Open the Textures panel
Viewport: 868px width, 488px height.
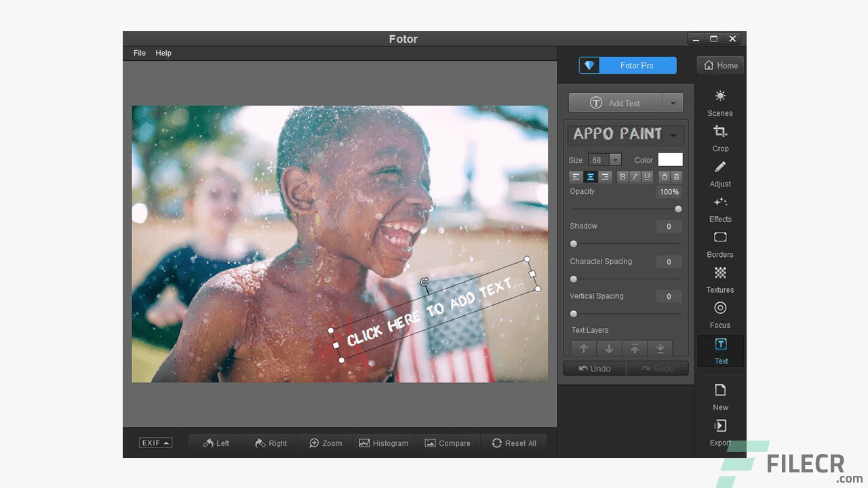point(720,280)
